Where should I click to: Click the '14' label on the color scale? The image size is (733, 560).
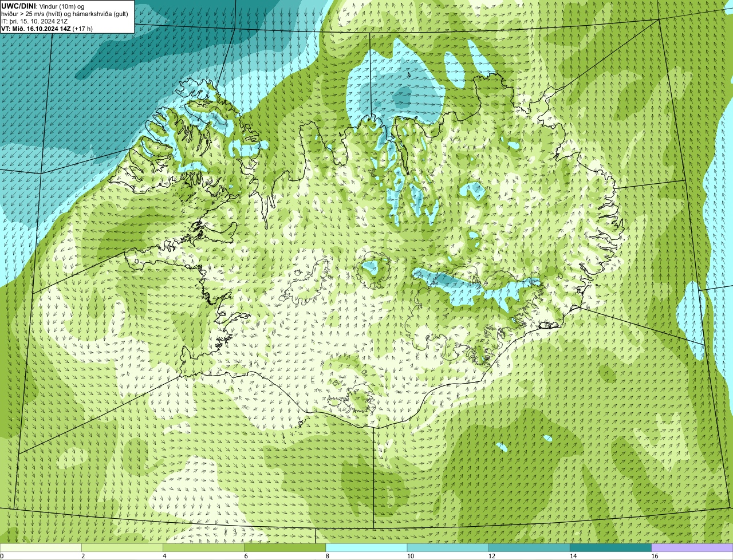point(573,556)
